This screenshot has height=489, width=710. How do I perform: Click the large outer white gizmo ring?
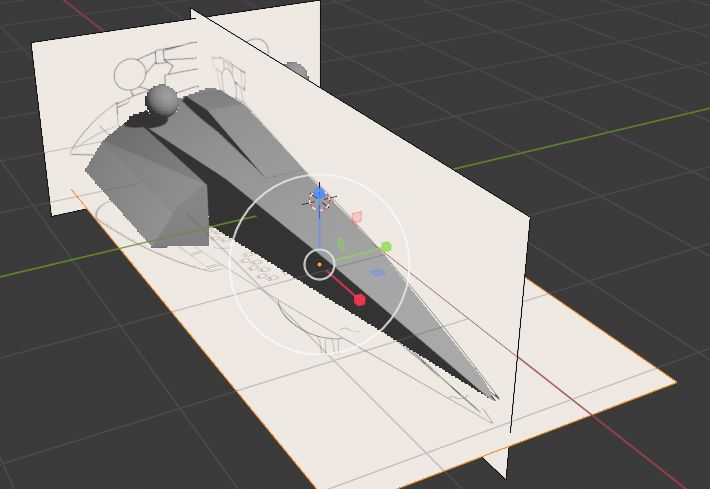coord(320,264)
